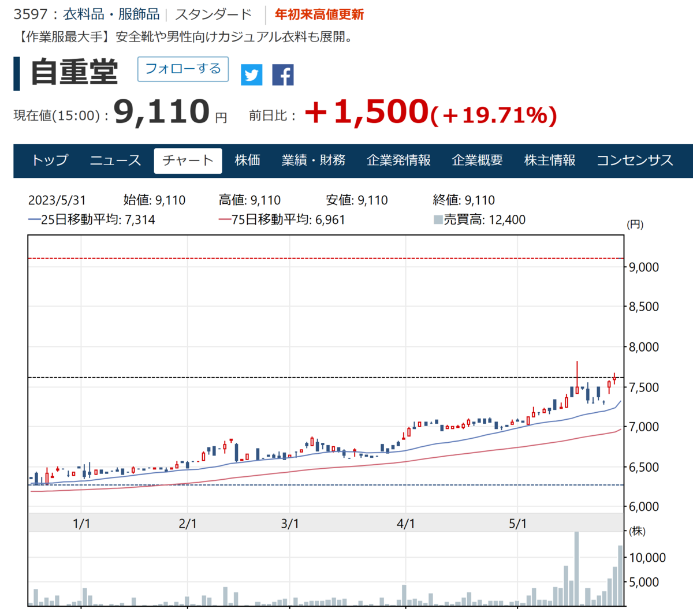Click the 6,000 price axis label
Image resolution: width=693 pixels, height=616 pixels.
[644, 507]
